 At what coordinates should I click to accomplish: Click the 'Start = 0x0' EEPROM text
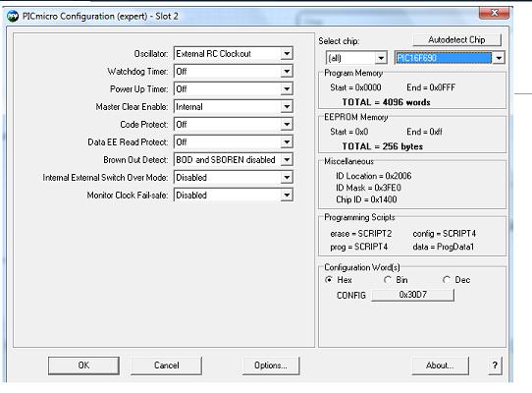(x=349, y=132)
